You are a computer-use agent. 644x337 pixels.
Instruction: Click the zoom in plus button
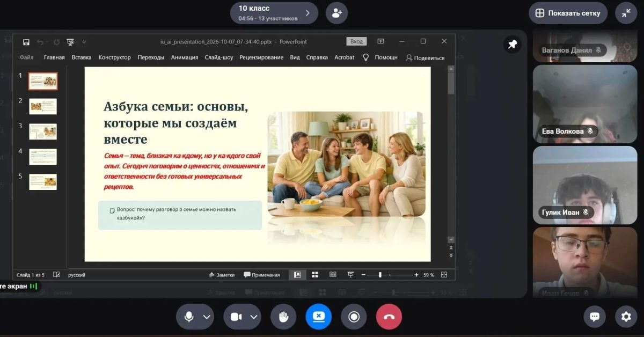416,275
